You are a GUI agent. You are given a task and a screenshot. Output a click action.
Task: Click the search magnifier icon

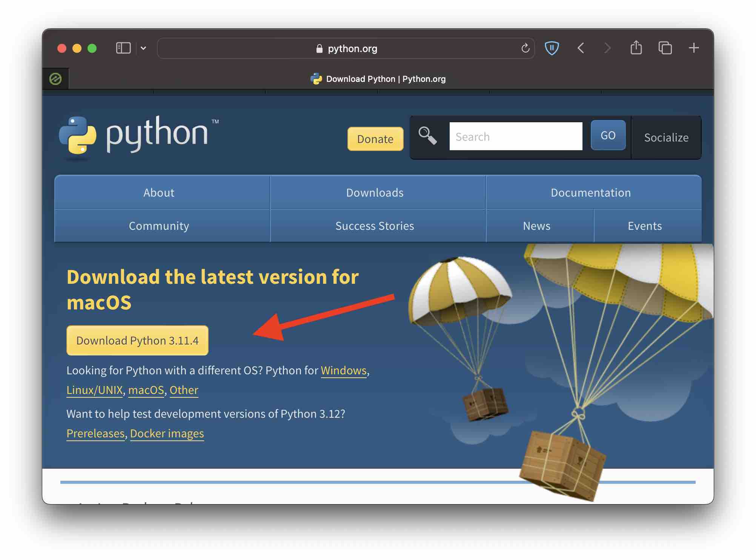tap(427, 135)
